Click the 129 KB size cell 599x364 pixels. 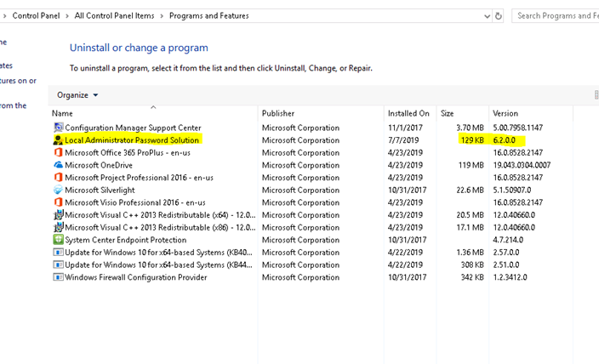pyautogui.click(x=472, y=140)
